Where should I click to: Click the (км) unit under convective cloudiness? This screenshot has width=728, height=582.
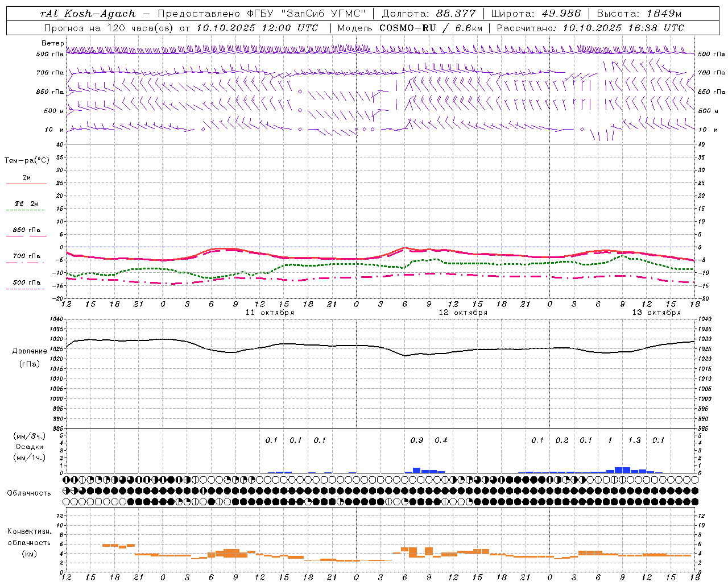[29, 554]
